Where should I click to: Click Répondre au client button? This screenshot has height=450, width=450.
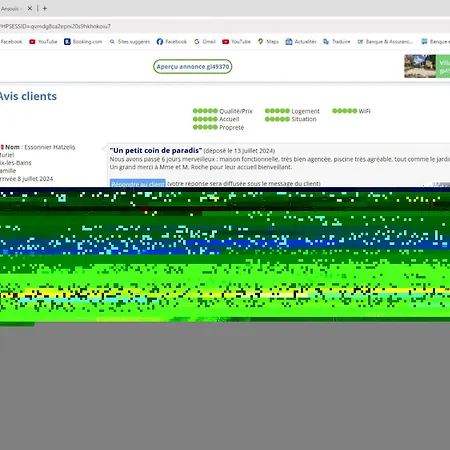coord(138,184)
